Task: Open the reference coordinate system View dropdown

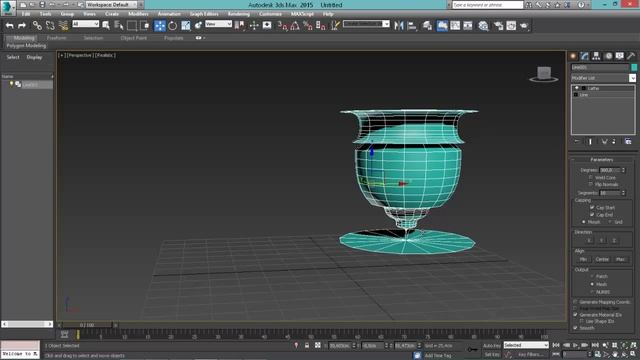Action: pos(218,24)
